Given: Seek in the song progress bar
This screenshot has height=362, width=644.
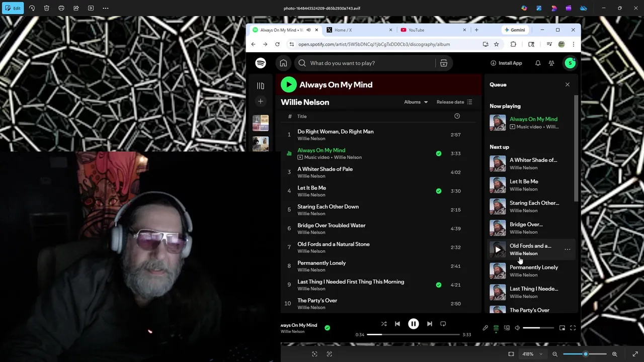Looking at the screenshot, I should (x=413, y=334).
